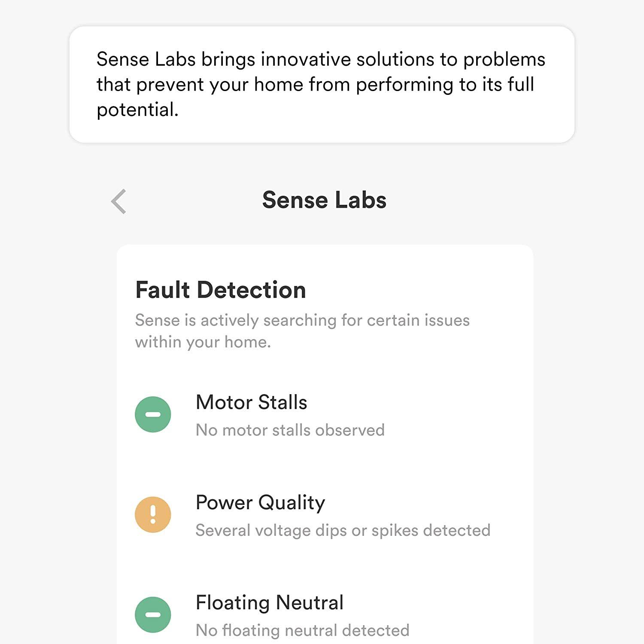Click "No floating neutral detected" status text

point(302,630)
